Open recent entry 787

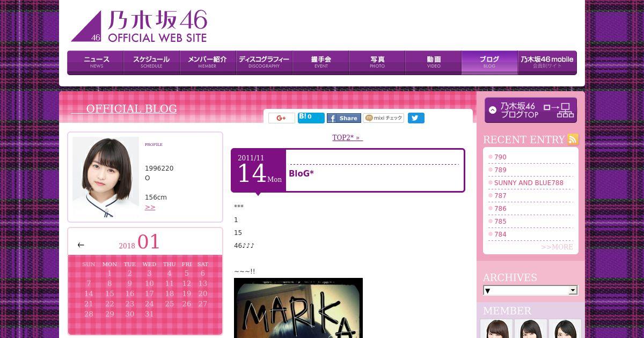tap(500, 196)
